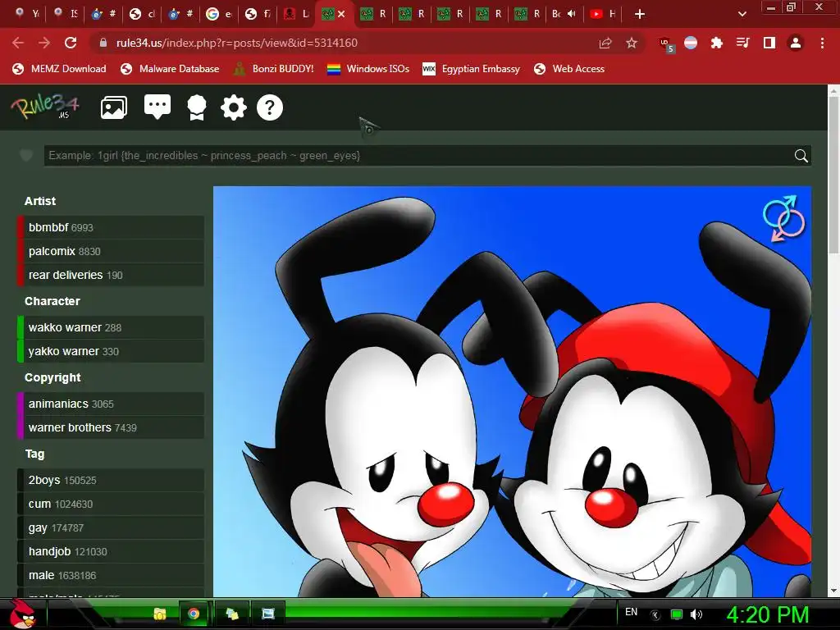Select the Chrome taskbar button
840x630 pixels.
[194, 614]
